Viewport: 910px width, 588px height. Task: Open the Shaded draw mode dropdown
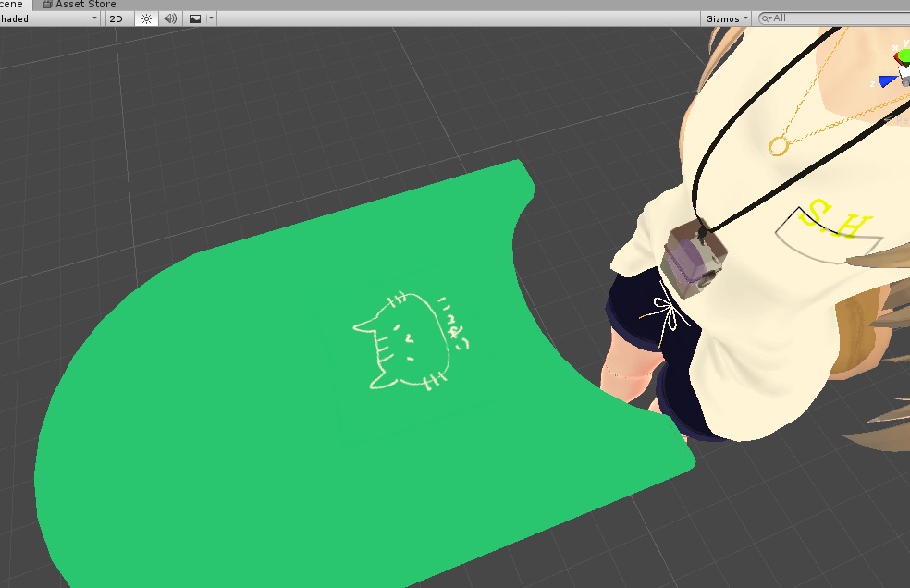49,18
